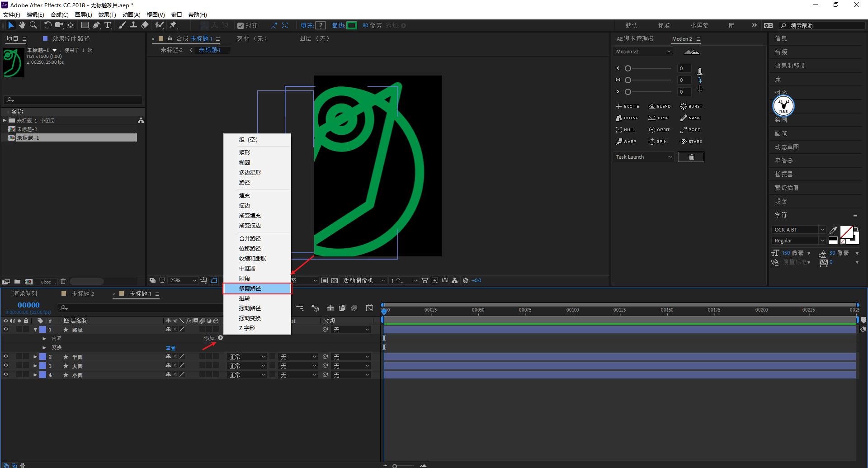Activate the Puppet Pin tool

tap(173, 25)
